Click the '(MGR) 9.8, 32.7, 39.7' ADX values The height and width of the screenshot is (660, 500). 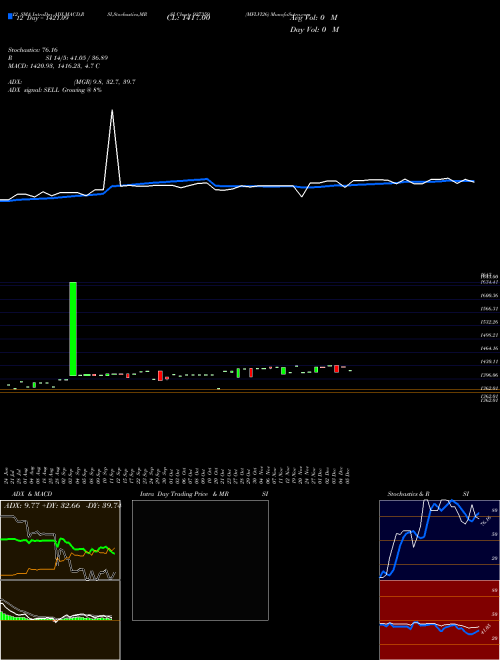pyautogui.click(x=104, y=82)
